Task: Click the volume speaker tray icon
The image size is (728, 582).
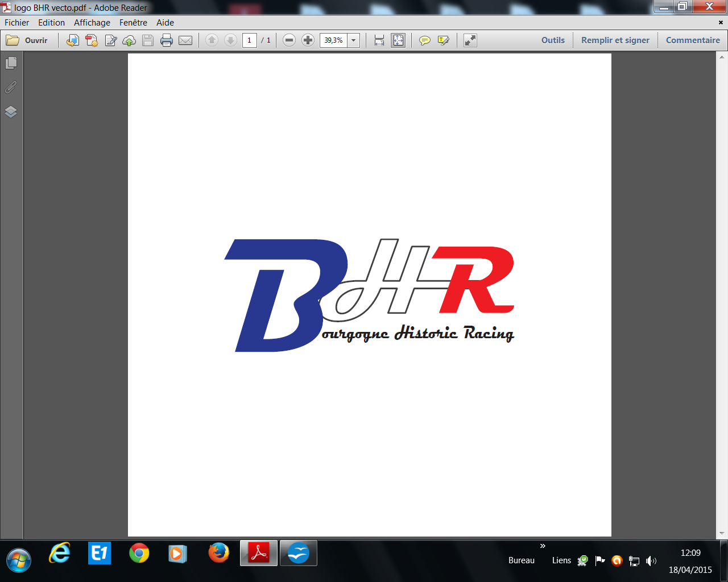Action: (x=651, y=561)
